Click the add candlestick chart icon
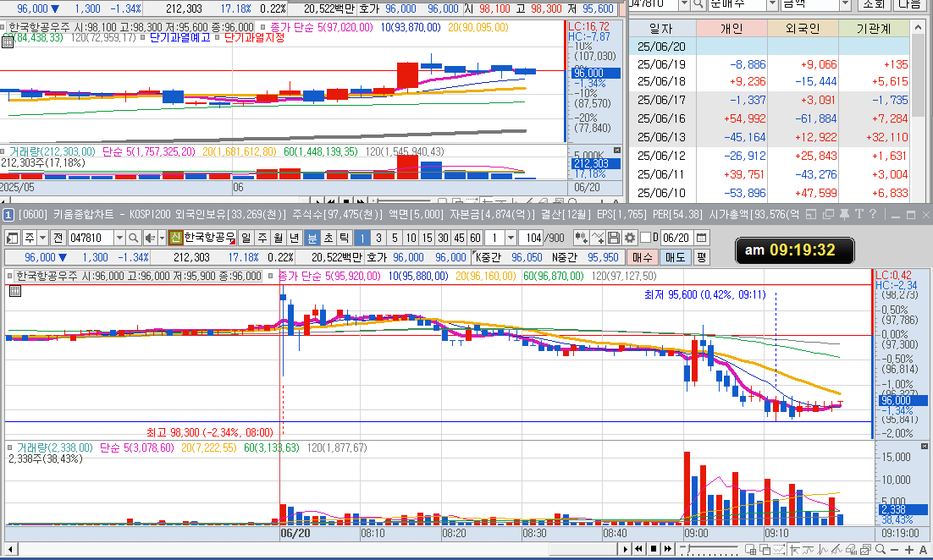 pyautogui.click(x=581, y=238)
